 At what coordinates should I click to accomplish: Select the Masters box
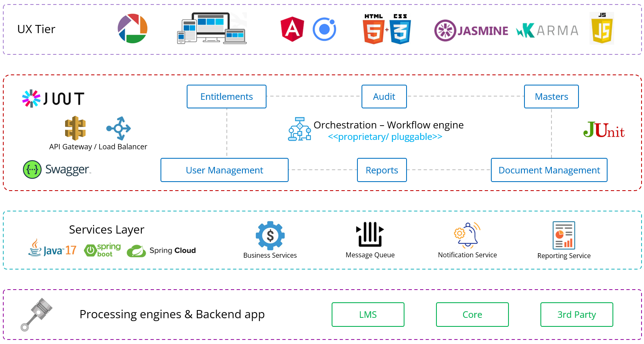551,97
